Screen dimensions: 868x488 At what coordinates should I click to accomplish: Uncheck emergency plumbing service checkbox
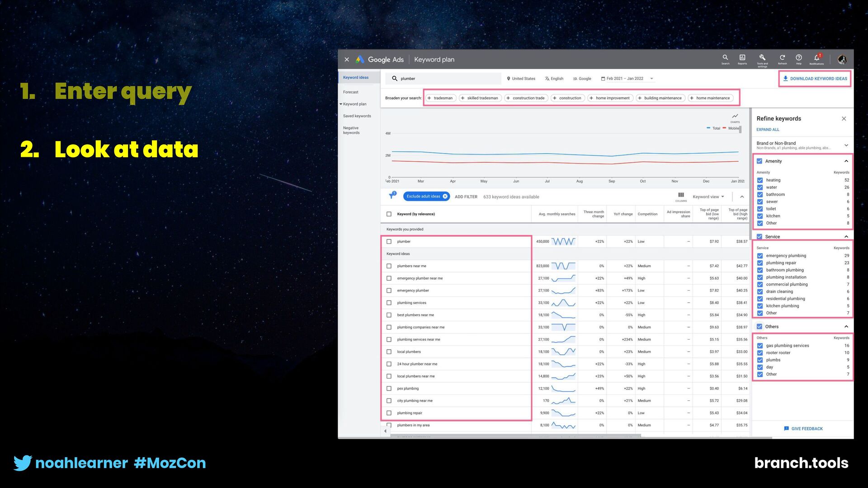click(760, 256)
